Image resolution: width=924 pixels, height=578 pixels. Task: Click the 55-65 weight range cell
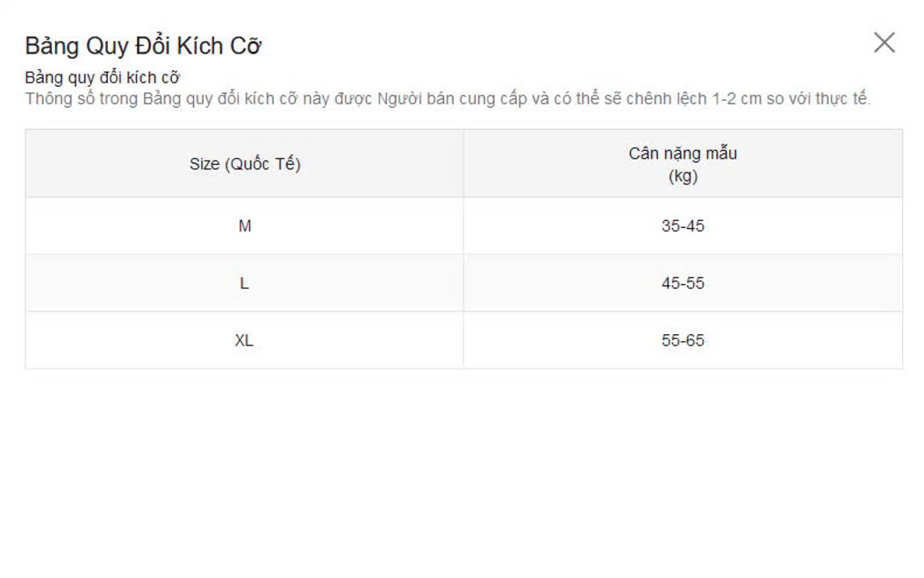(x=683, y=340)
